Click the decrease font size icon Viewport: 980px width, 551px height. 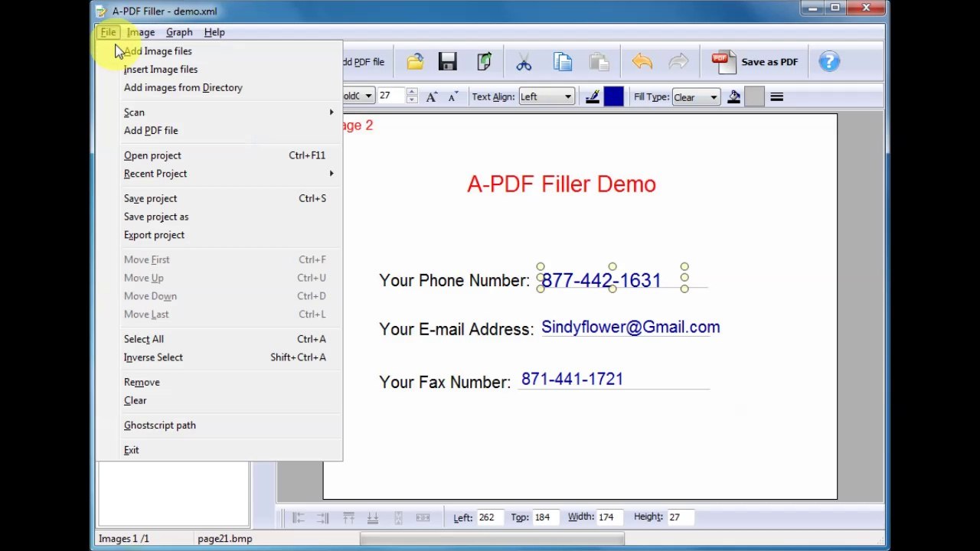tap(452, 96)
